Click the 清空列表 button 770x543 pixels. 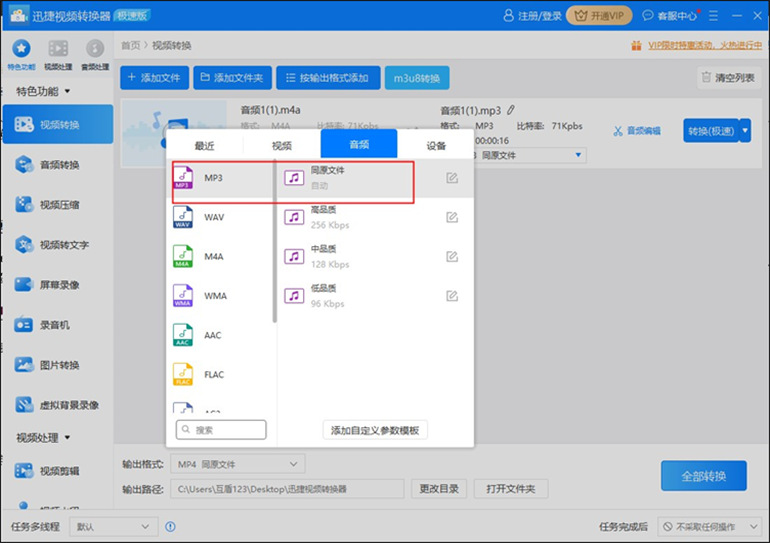(x=729, y=78)
